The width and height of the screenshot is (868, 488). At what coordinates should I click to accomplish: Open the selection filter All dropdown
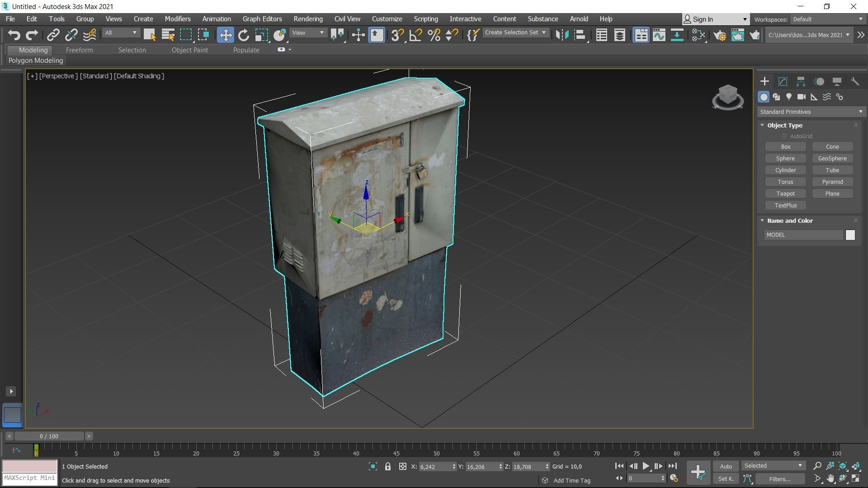120,33
